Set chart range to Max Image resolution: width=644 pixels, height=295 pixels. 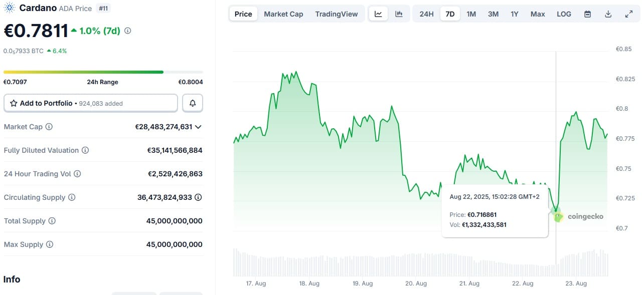[x=538, y=14]
